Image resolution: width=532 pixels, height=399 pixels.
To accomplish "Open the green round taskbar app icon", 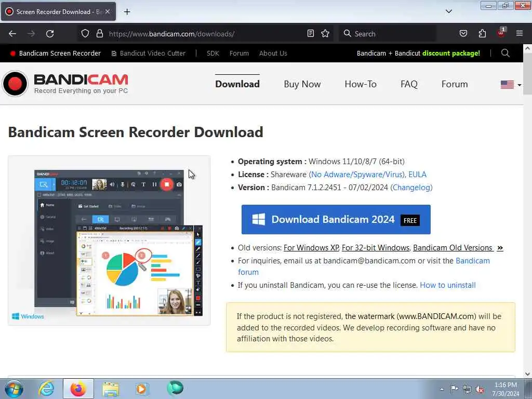I will pos(175,388).
